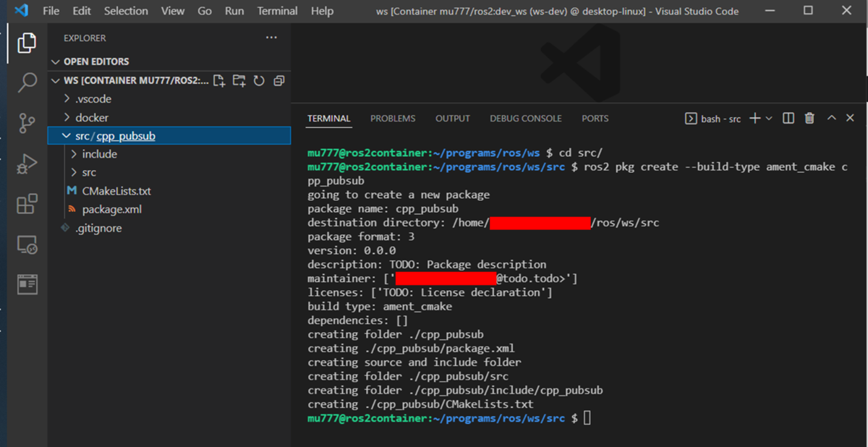Click the Collapse Folders icon in Explorer
The height and width of the screenshot is (447, 868).
tap(278, 81)
